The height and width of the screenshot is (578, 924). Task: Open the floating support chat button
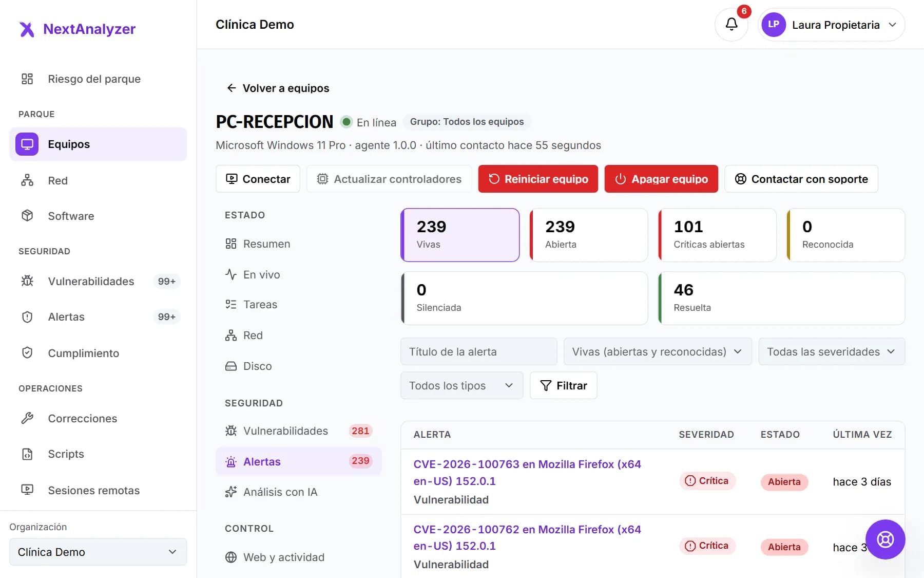(x=885, y=539)
